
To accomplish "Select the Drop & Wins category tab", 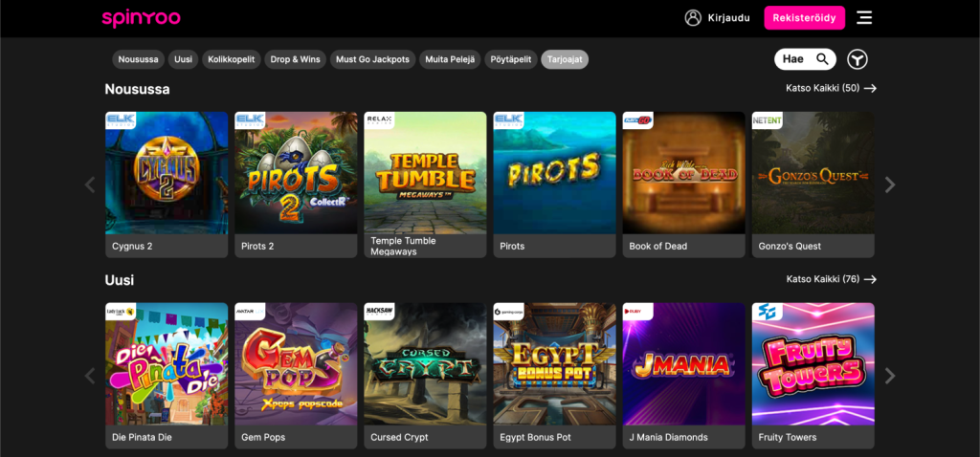I will [x=295, y=59].
